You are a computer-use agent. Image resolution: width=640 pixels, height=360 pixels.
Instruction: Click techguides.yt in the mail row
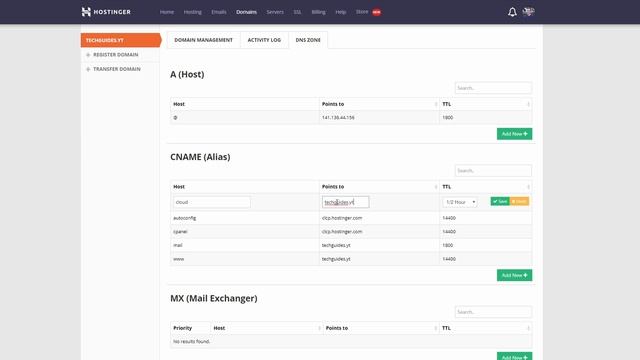336,245
